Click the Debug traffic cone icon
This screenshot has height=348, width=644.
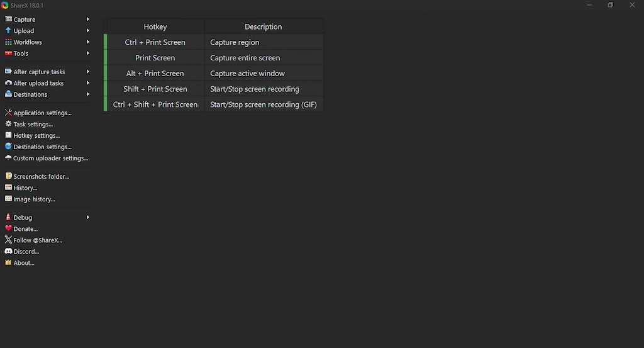[8, 217]
